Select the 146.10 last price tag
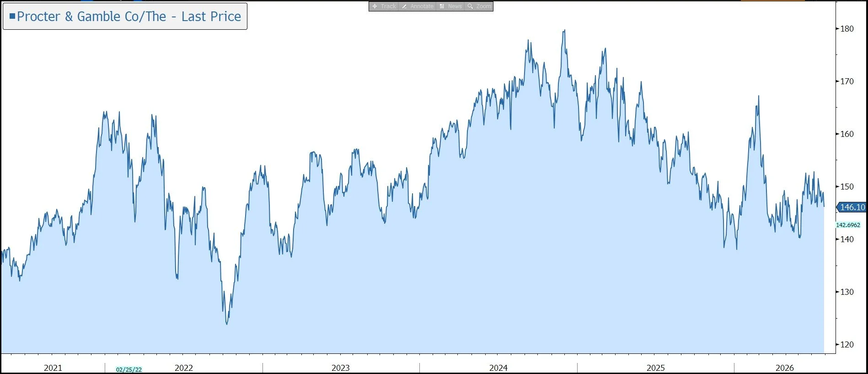 pos(852,207)
